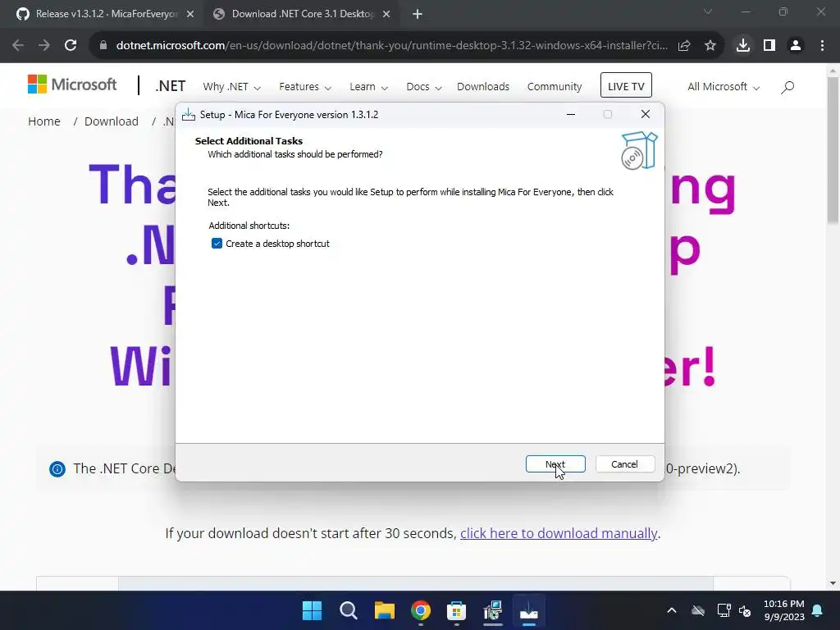This screenshot has width=840, height=630.
Task: Go to Home breadcrumb
Action: [x=44, y=121]
